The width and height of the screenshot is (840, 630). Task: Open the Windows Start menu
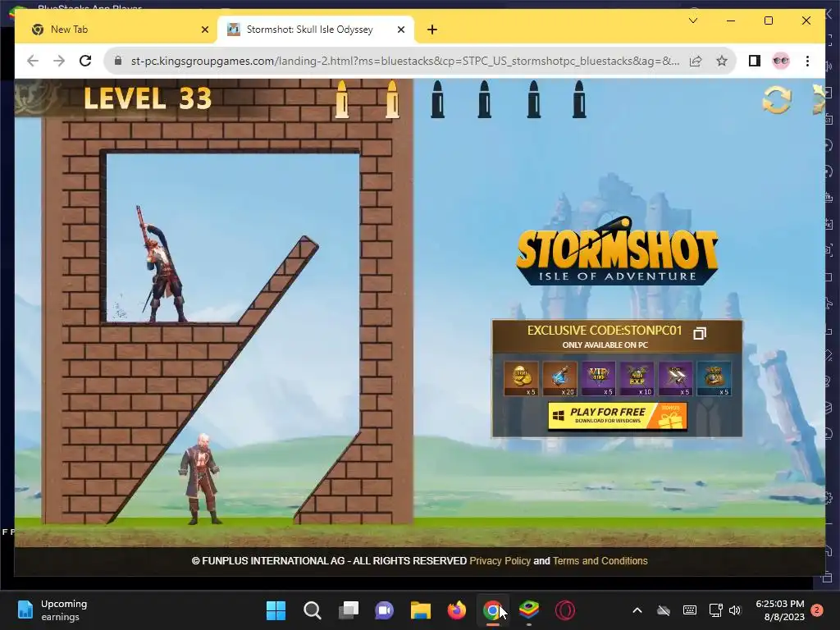[x=276, y=610]
